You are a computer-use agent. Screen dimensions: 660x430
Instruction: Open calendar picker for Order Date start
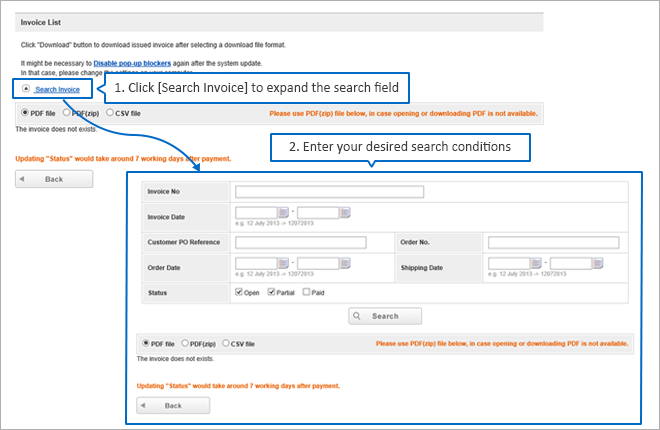pyautogui.click(x=283, y=263)
